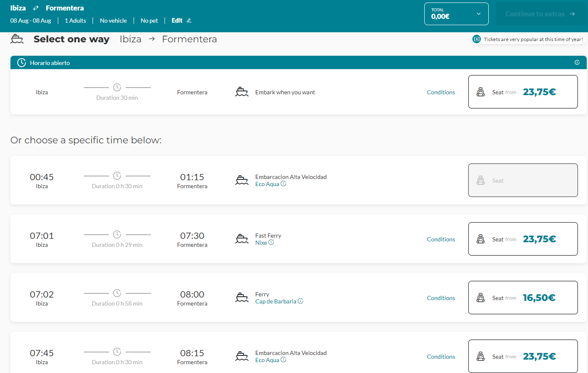Image resolution: width=588 pixels, height=373 pixels.
Task: Click the swap route arrows icon
Action: click(x=36, y=8)
